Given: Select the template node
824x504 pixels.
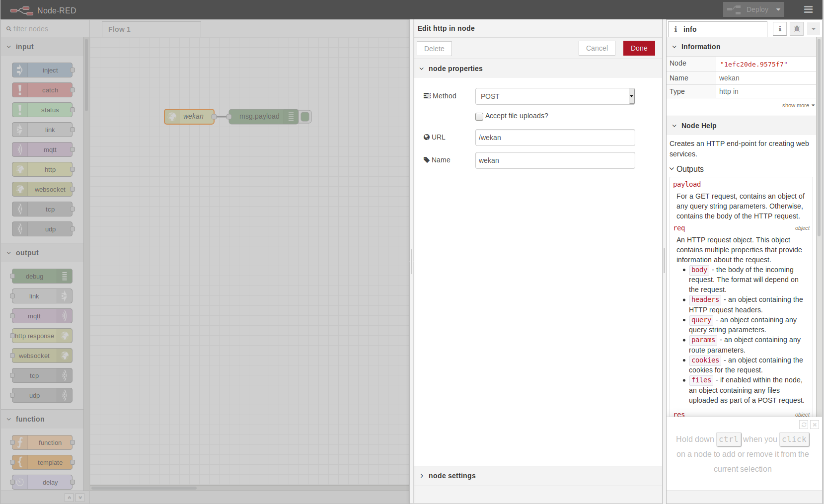Looking at the screenshot, I should coord(42,462).
